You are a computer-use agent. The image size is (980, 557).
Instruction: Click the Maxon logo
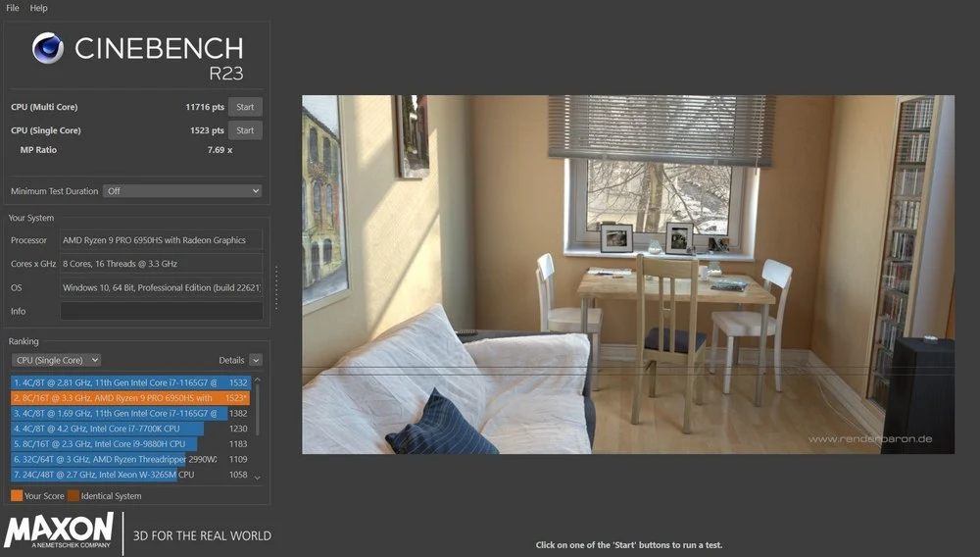click(x=60, y=531)
